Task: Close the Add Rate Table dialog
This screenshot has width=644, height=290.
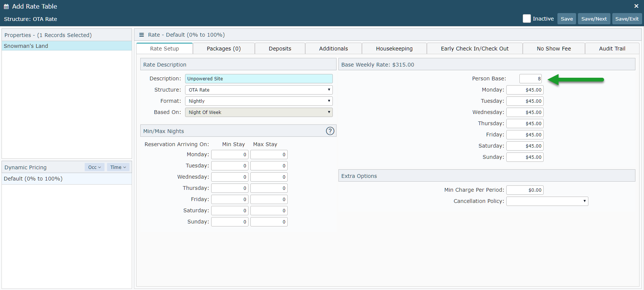Action: coord(636,6)
